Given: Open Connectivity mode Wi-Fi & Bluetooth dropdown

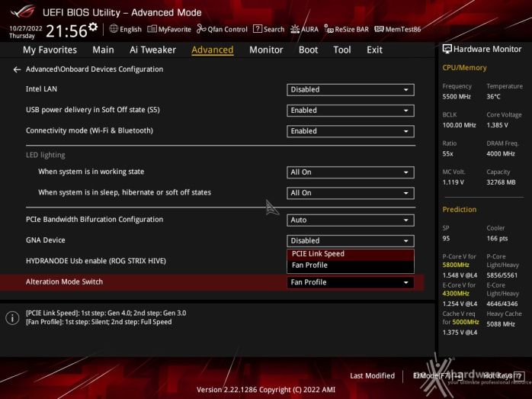Looking at the screenshot, I should (350, 131).
